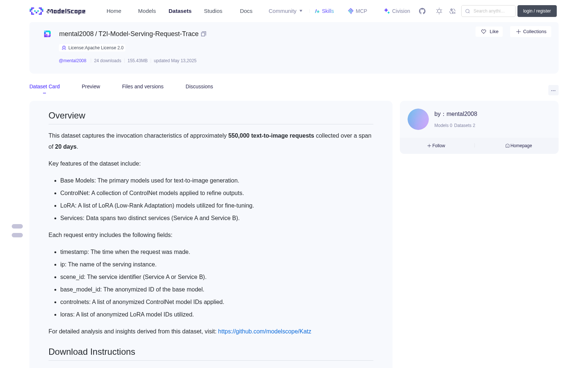Click the 'base_model_id' field bullet line
The height and width of the screenshot is (368, 588).
click(x=132, y=290)
